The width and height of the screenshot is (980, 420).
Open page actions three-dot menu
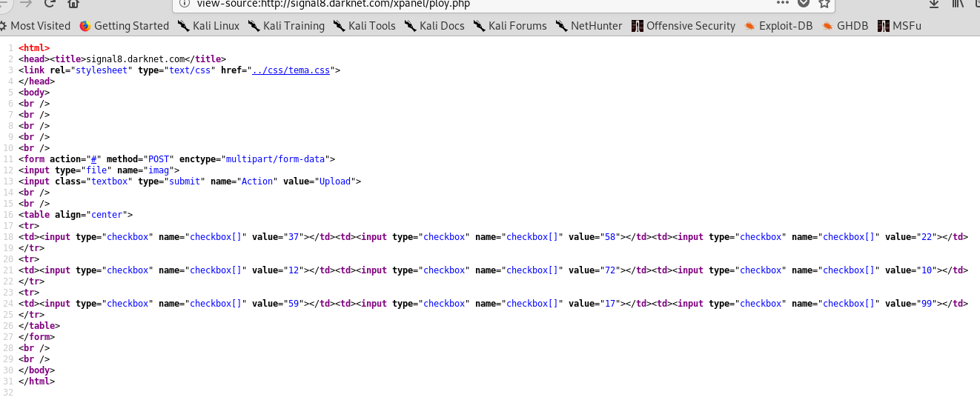point(783,3)
